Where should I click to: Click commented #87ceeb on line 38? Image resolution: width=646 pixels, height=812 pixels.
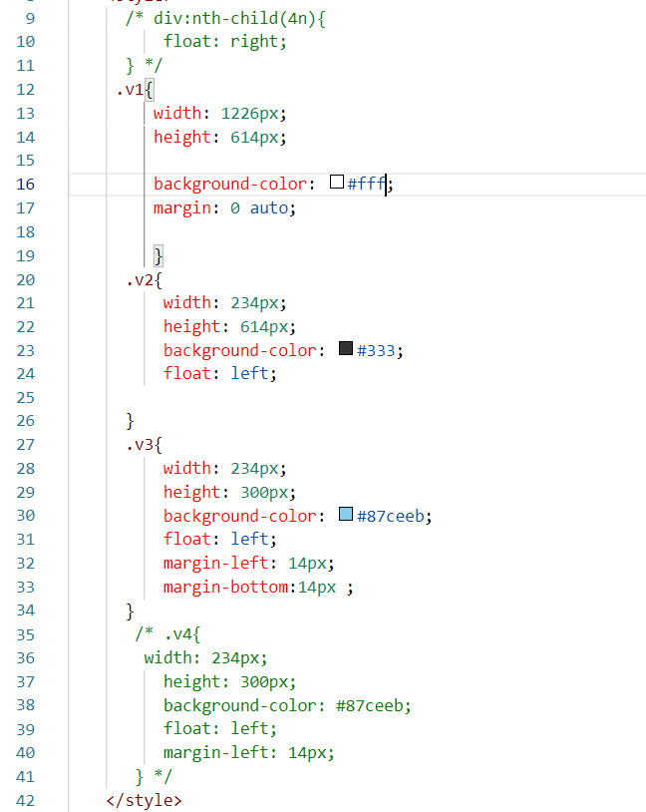coord(370,706)
